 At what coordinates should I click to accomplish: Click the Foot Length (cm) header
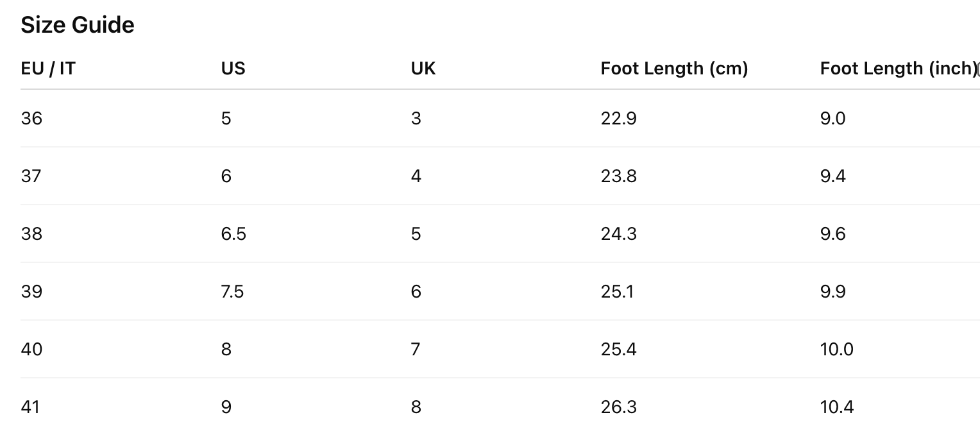pos(674,68)
